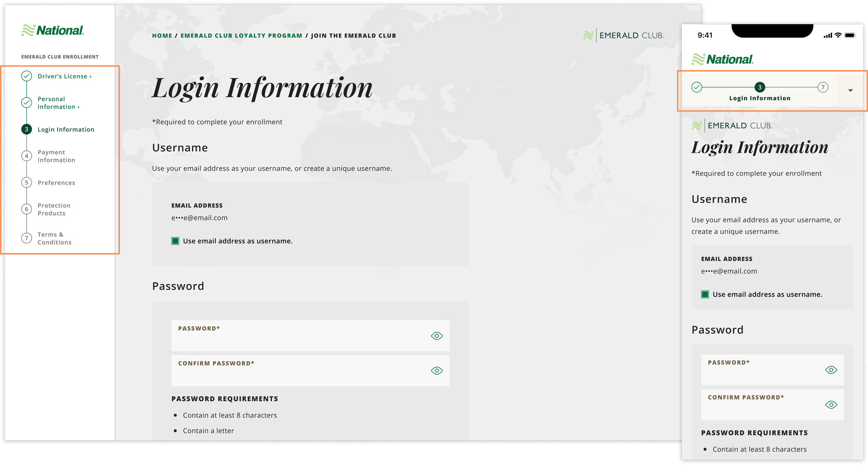
Task: Click the National logo on the mobile screen
Action: click(x=722, y=59)
